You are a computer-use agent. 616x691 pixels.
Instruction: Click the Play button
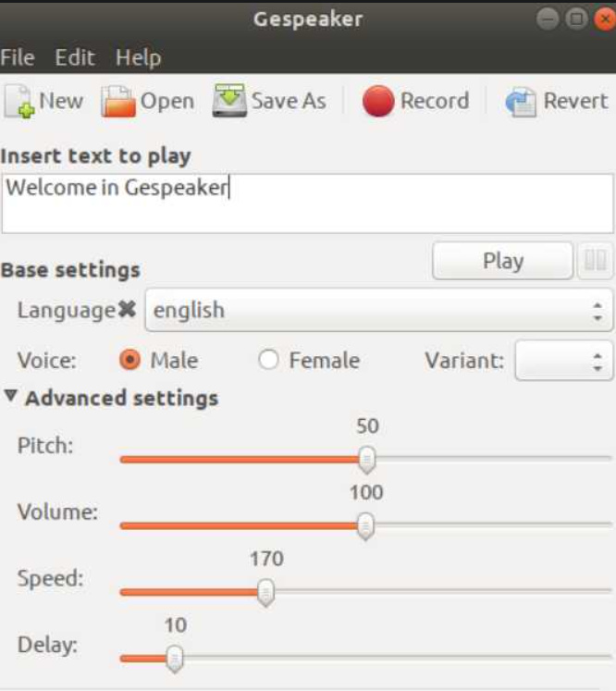503,261
